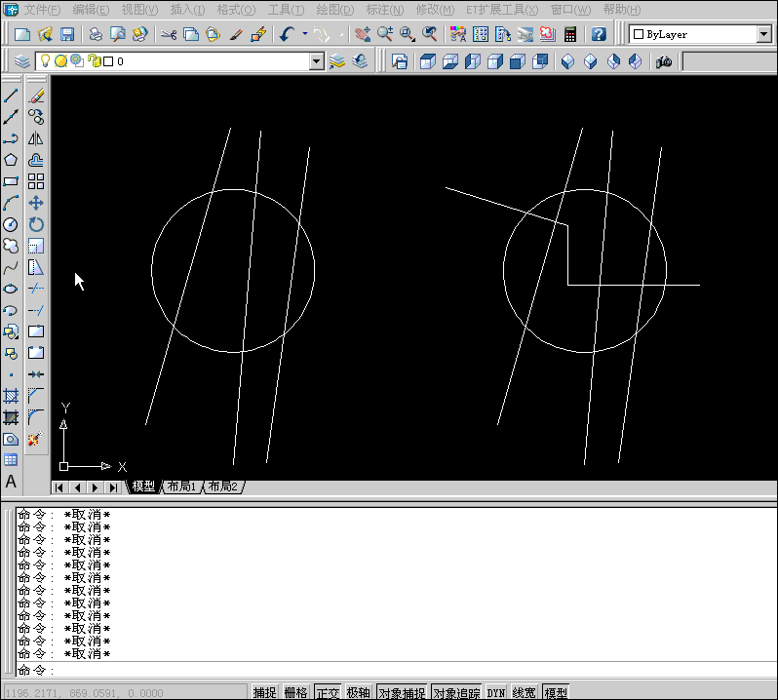Select the Construction Line tool

tap(11, 117)
